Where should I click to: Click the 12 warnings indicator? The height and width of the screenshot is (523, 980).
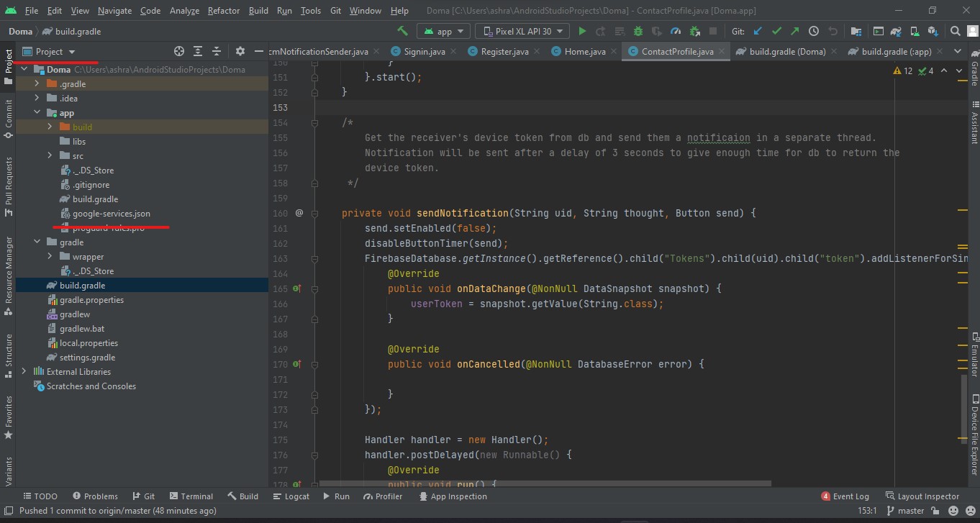click(x=903, y=71)
